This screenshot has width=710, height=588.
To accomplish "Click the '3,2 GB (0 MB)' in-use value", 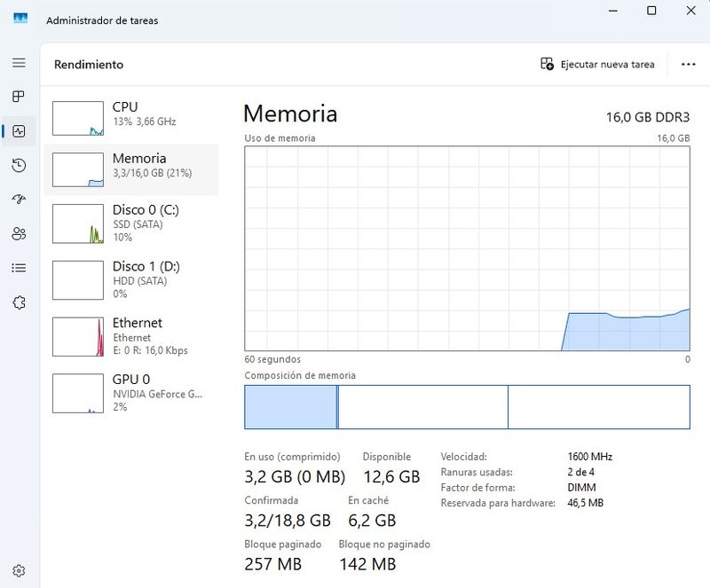I will pyautogui.click(x=295, y=476).
